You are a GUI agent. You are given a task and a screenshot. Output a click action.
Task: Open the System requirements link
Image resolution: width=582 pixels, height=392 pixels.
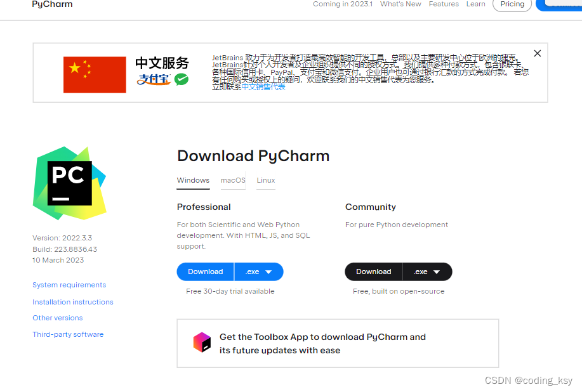69,285
